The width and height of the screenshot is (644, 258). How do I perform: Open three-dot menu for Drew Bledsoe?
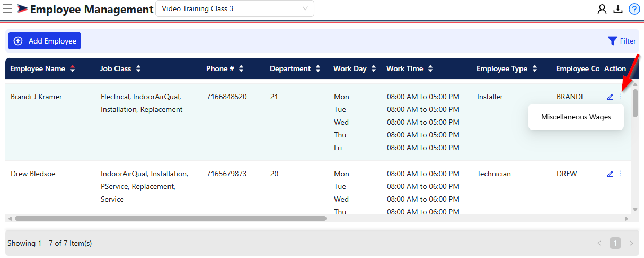(x=620, y=174)
